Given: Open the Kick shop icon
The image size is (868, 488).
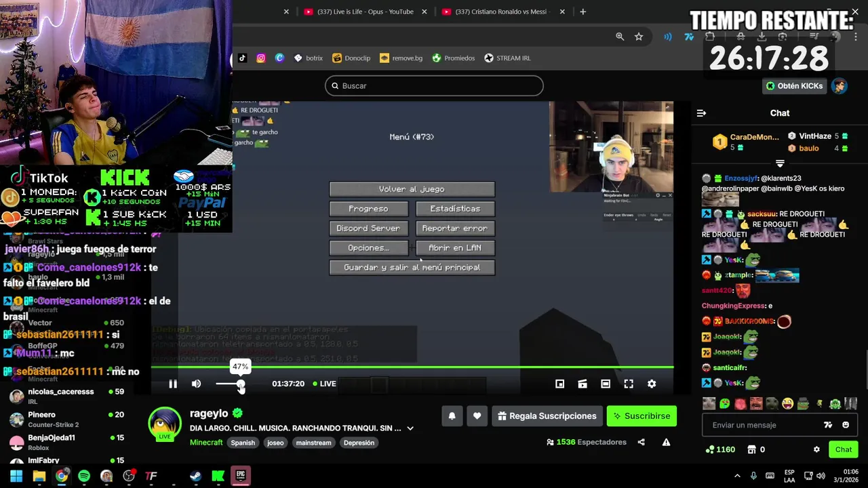Looking at the screenshot, I should [x=751, y=449].
